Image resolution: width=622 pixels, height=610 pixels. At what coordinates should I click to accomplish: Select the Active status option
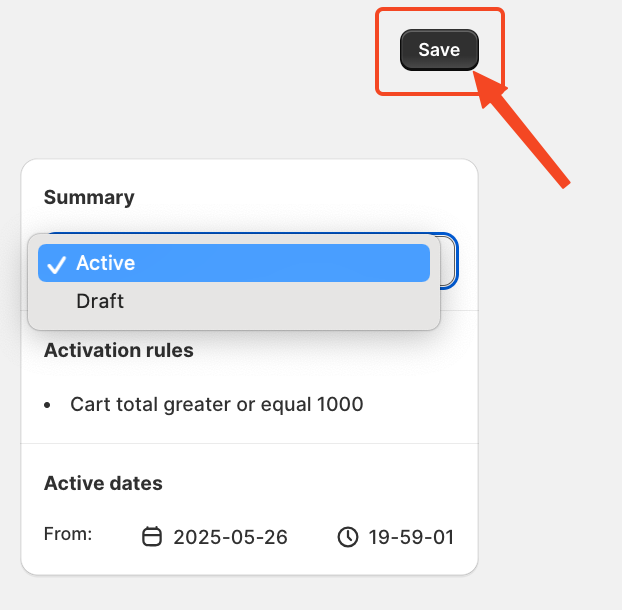coord(234,263)
